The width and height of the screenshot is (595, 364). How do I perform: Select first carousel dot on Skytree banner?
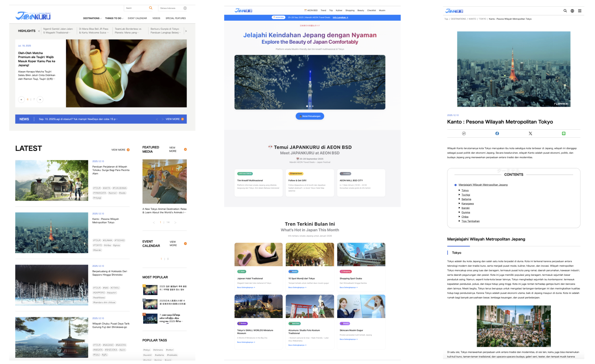click(x=307, y=106)
